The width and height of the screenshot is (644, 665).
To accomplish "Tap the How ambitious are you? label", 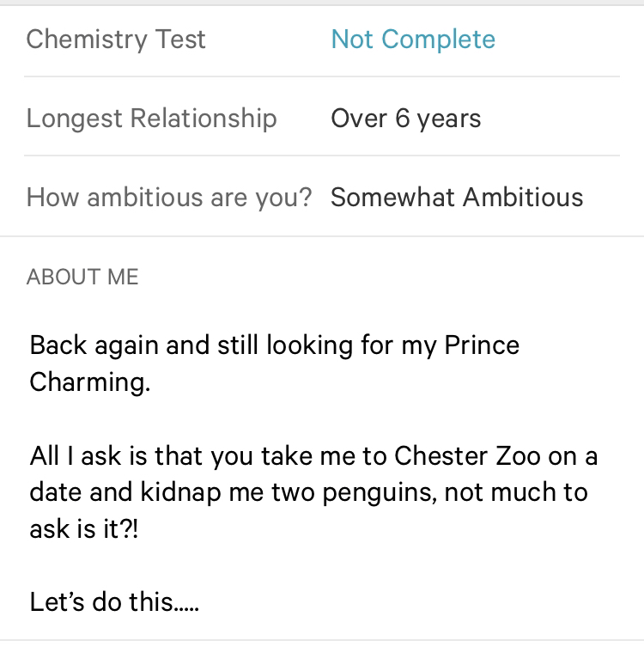I will pos(168,198).
